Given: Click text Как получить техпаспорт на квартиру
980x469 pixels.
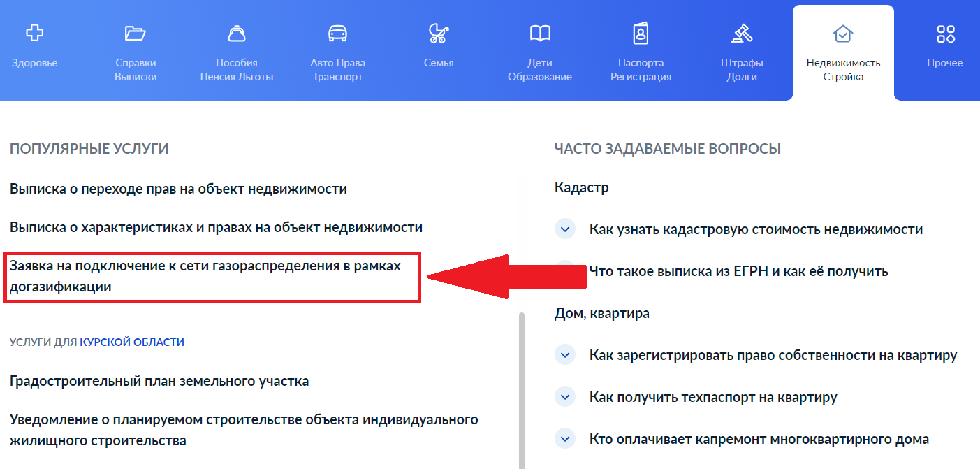Looking at the screenshot, I should (713, 397).
